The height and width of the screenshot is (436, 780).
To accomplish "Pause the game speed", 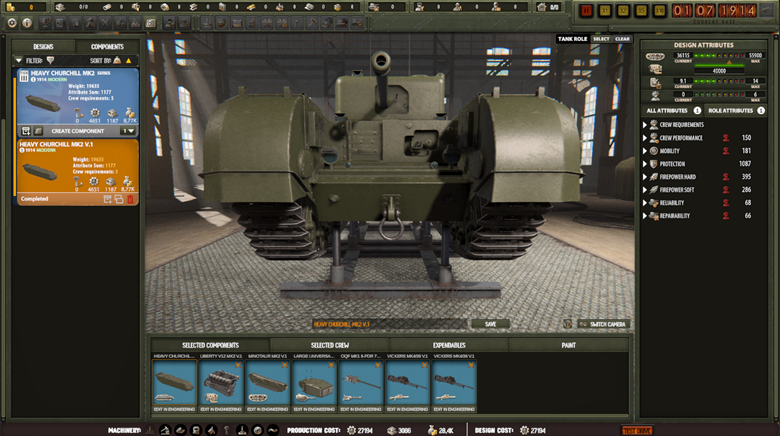I will 586,10.
